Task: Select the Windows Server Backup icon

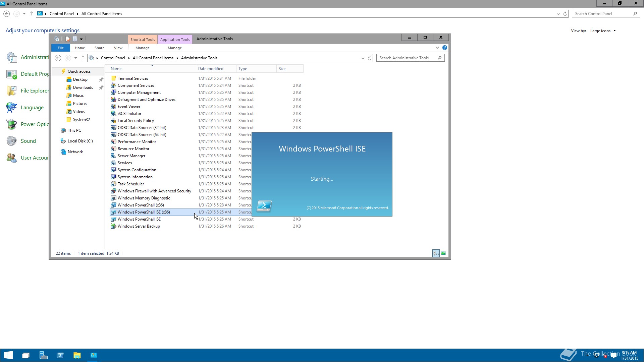Action: click(113, 226)
